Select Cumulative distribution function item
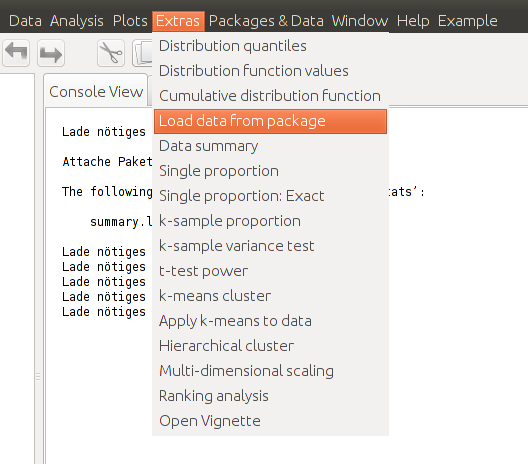 coord(270,96)
